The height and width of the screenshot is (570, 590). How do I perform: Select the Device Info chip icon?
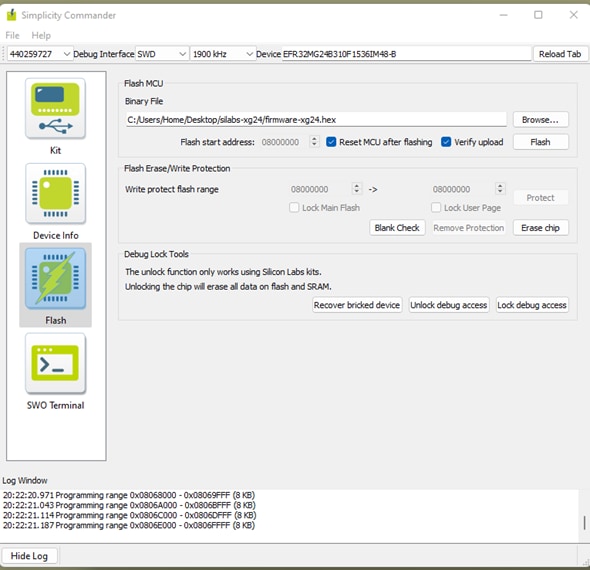pyautogui.click(x=55, y=193)
